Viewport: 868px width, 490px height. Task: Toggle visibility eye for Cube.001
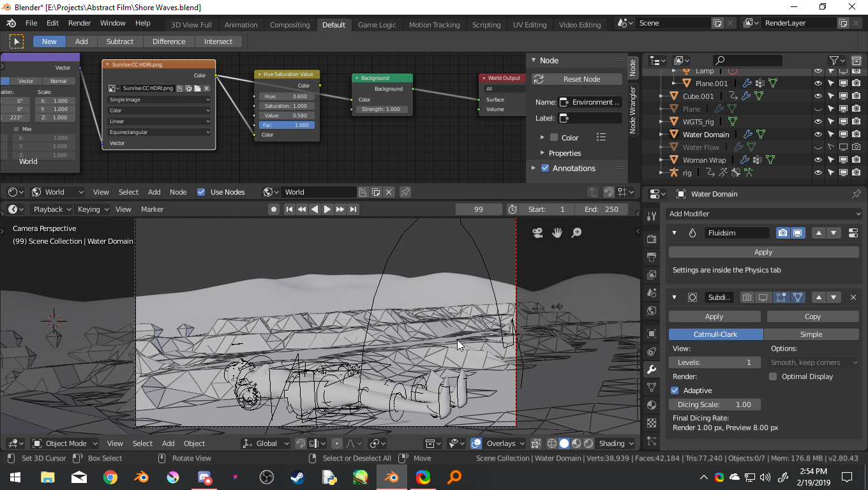(x=818, y=96)
